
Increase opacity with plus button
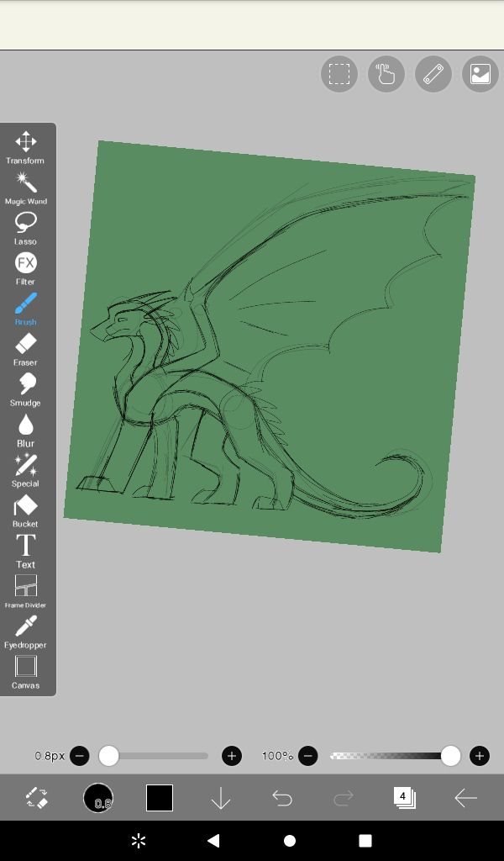pyautogui.click(x=480, y=756)
